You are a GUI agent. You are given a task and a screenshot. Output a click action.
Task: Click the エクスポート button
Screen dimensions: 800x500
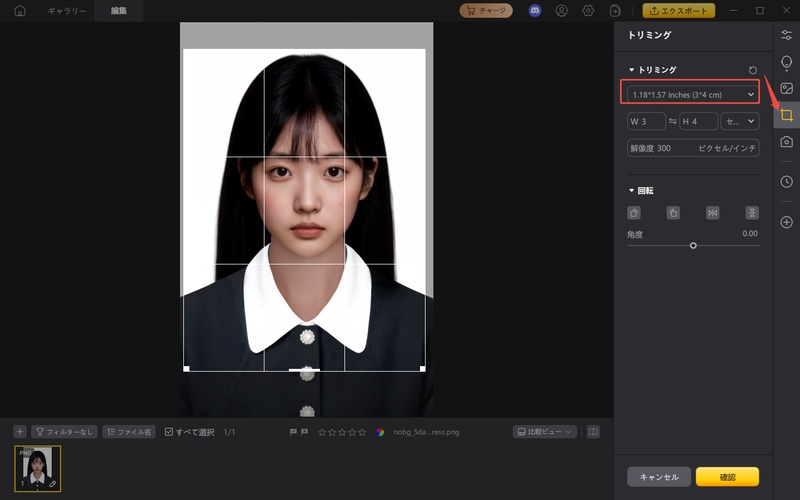point(679,11)
